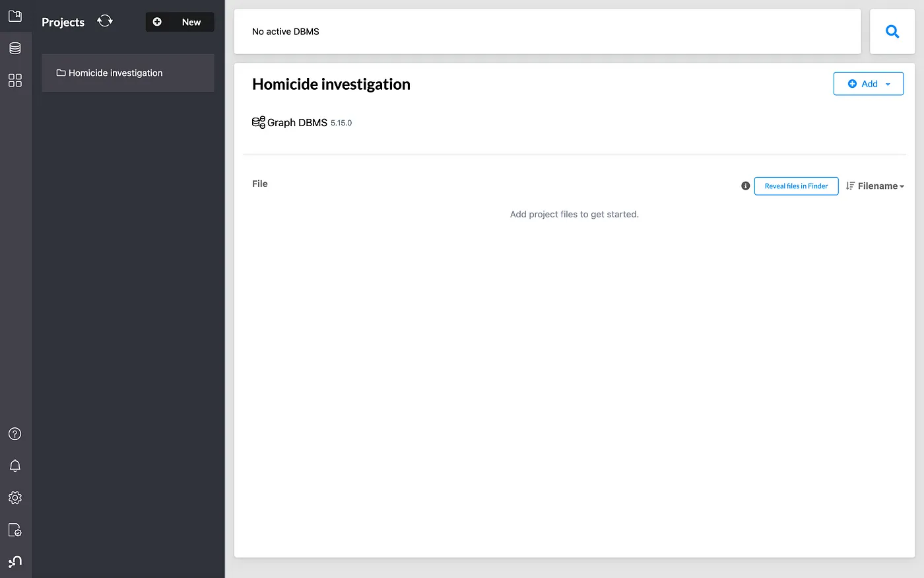Click the File section heading

click(260, 184)
